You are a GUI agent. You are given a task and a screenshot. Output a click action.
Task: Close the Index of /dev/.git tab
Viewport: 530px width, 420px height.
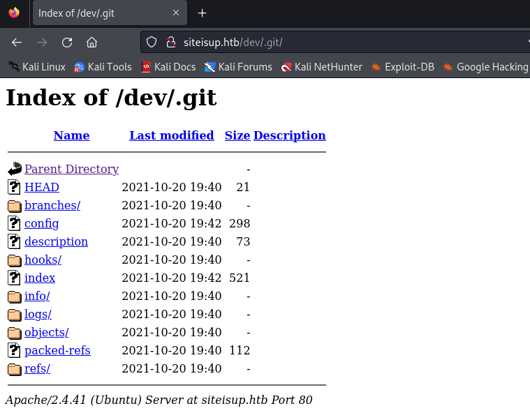(x=176, y=13)
